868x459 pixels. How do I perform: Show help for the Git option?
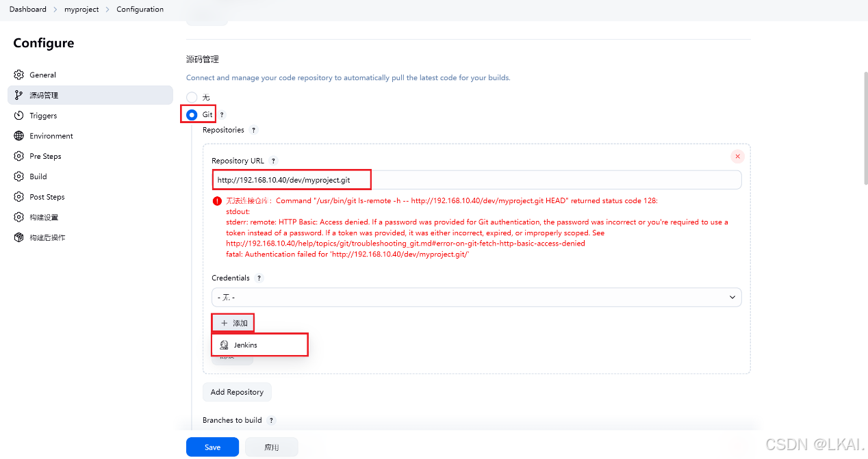222,115
